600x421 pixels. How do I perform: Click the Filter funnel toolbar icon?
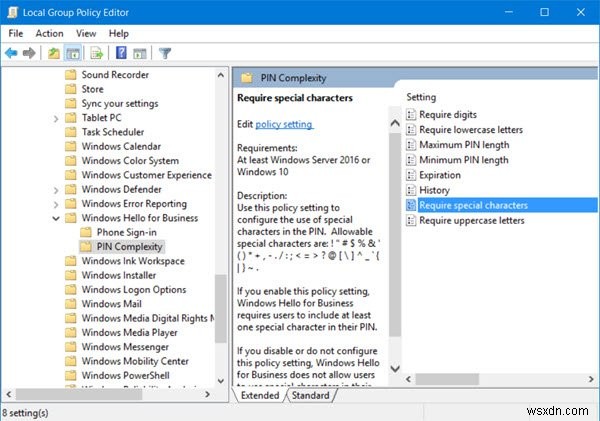[165, 53]
